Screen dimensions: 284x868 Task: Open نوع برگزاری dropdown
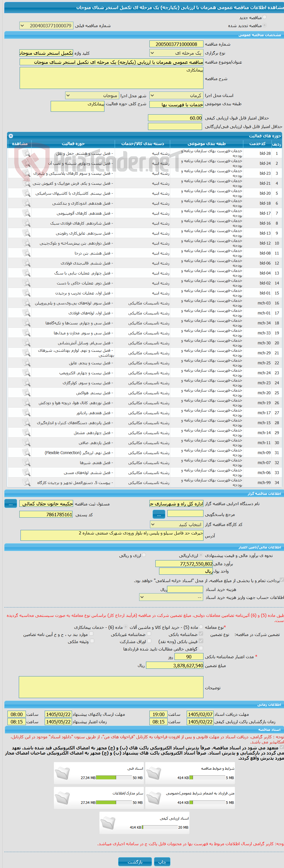click(x=176, y=53)
